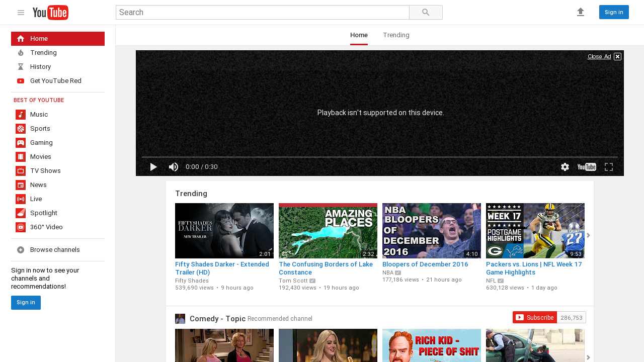Screen dimensions: 644x362
Task: Select the Home tab
Action: tap(359, 35)
